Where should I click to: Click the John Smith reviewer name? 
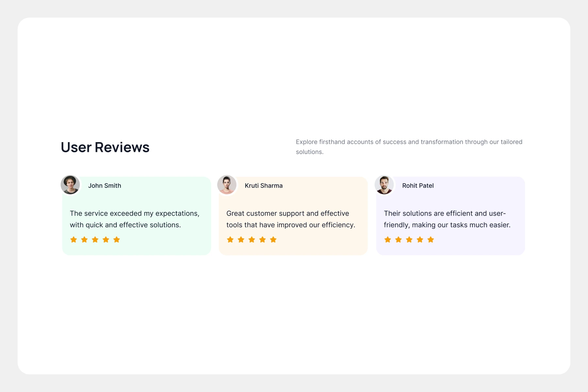click(105, 186)
